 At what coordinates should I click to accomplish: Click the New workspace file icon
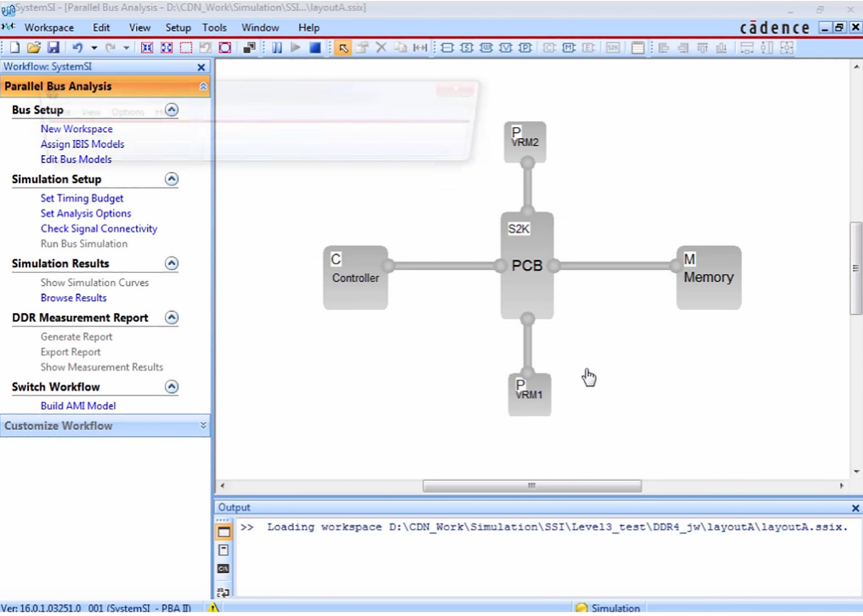pos(15,48)
